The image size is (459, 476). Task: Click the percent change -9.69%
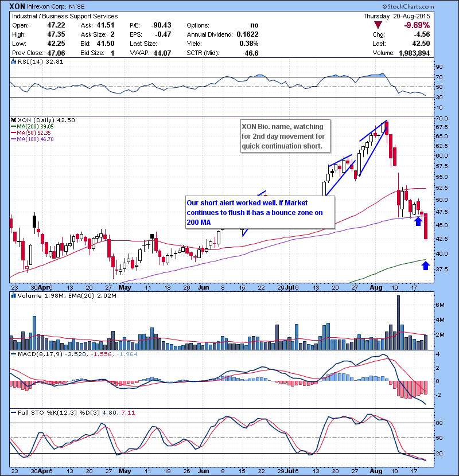[417, 25]
